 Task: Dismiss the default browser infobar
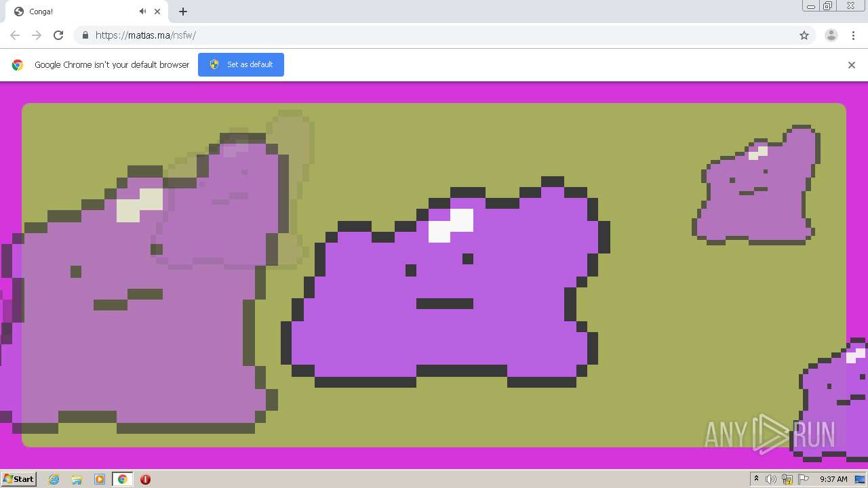(x=852, y=65)
